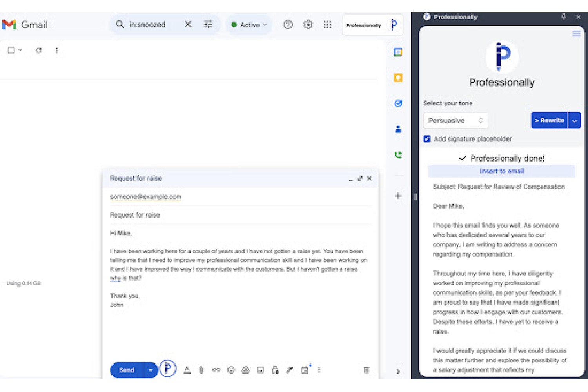
Task: Click the rewritten Subject line text
Action: click(499, 187)
